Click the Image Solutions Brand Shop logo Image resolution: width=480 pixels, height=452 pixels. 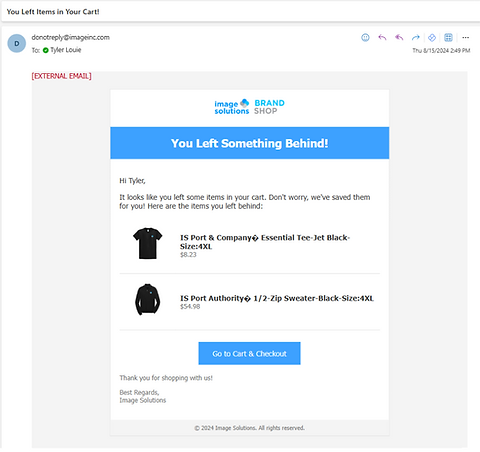click(249, 107)
